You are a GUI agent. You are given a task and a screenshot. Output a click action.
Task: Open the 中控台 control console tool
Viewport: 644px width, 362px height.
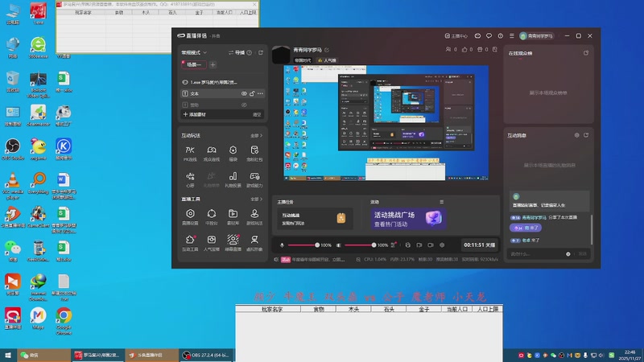pos(212,216)
